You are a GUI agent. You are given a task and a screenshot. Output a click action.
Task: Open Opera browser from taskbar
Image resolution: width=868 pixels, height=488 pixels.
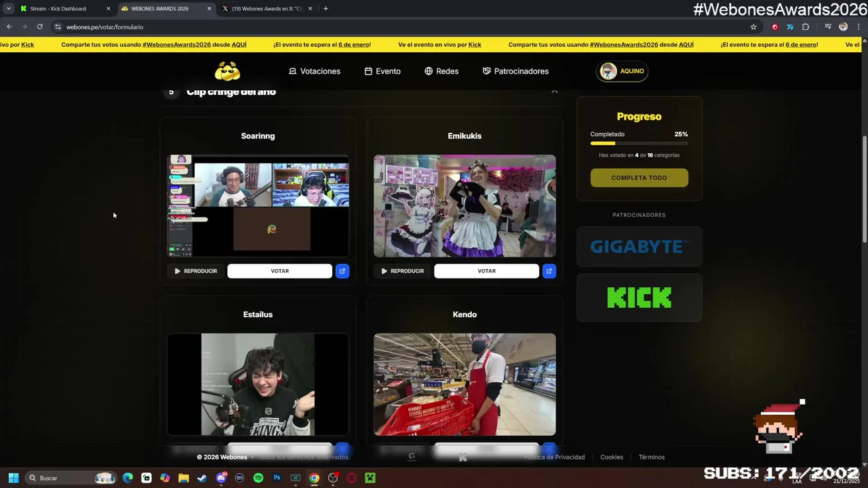click(351, 478)
